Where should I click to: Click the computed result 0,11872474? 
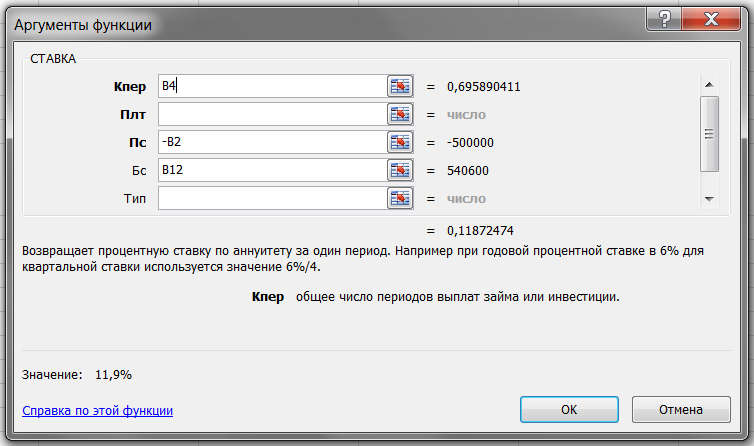480,230
